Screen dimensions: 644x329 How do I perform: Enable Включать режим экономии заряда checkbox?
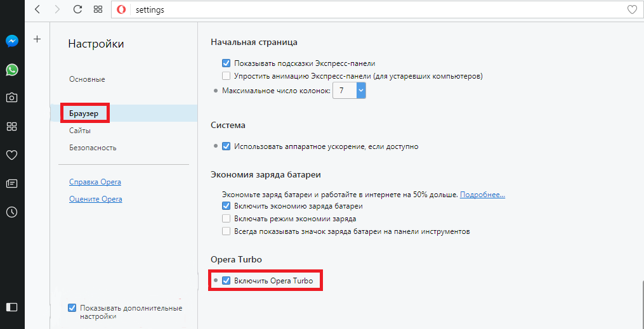[226, 219]
